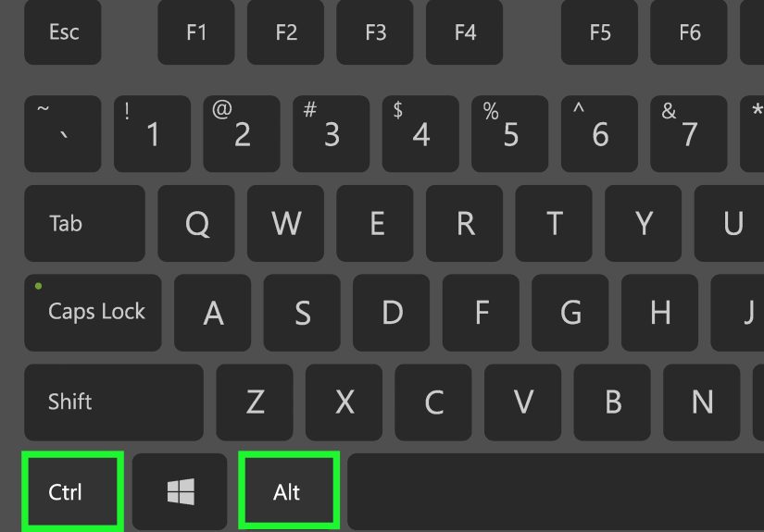Click the F6 function key
The width and height of the screenshot is (764, 532).
689,32
